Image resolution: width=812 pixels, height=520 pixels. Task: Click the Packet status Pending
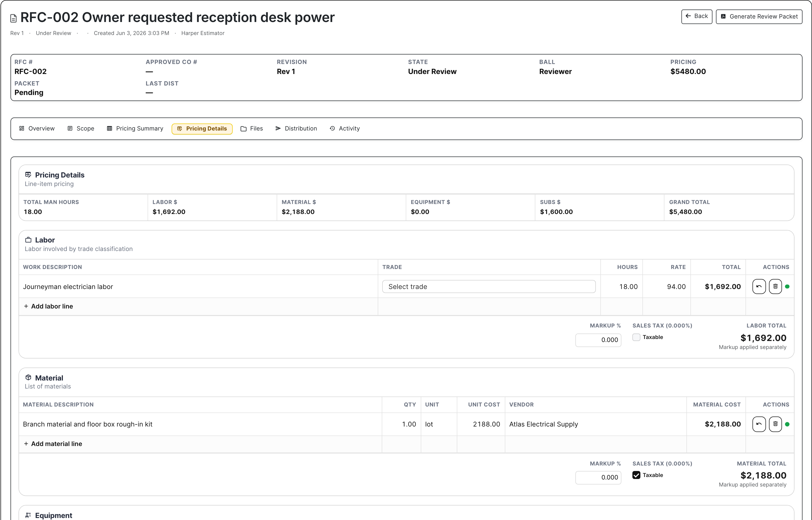(x=29, y=92)
